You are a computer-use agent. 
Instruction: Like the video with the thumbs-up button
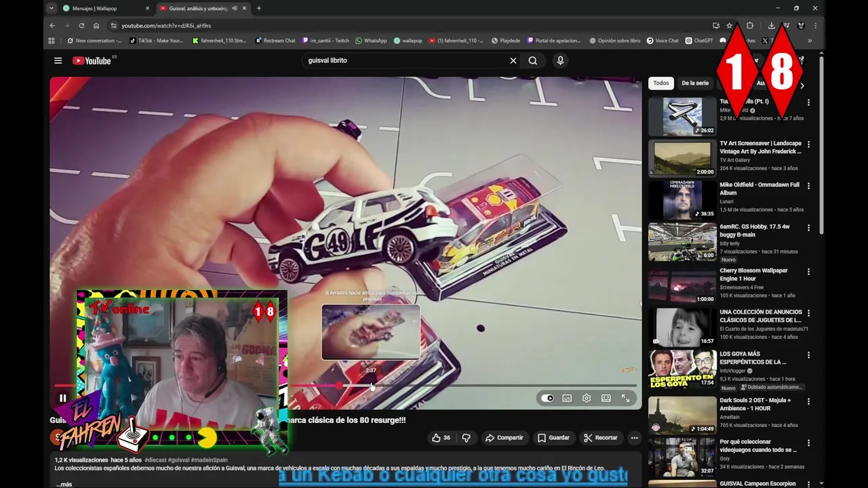pyautogui.click(x=441, y=438)
